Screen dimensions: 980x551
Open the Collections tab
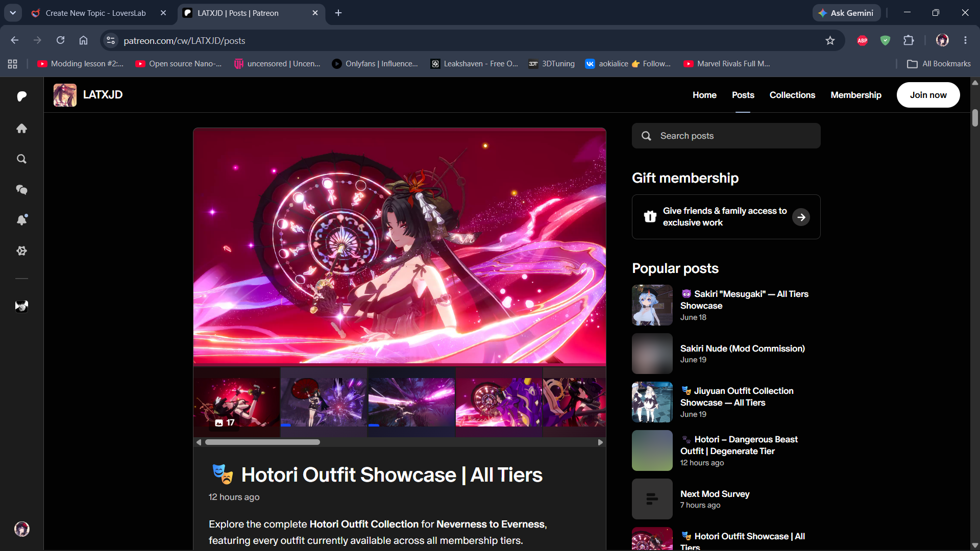[792, 95]
